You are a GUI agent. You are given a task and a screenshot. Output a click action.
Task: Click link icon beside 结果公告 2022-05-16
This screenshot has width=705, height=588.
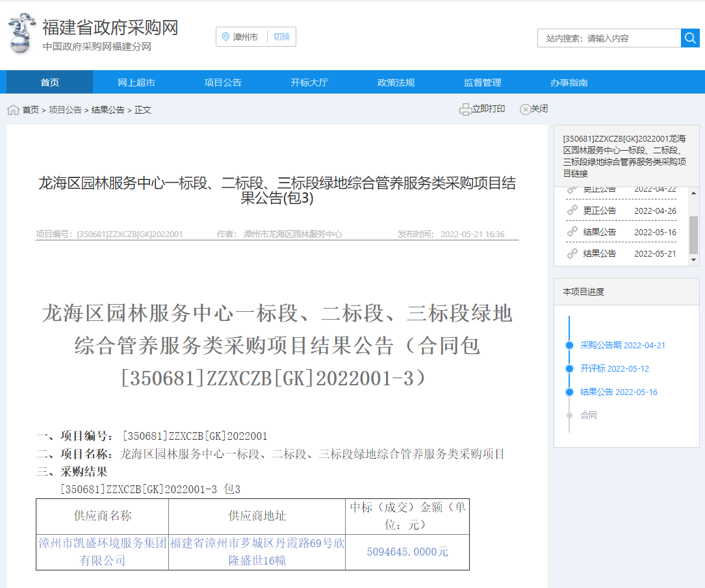[572, 232]
